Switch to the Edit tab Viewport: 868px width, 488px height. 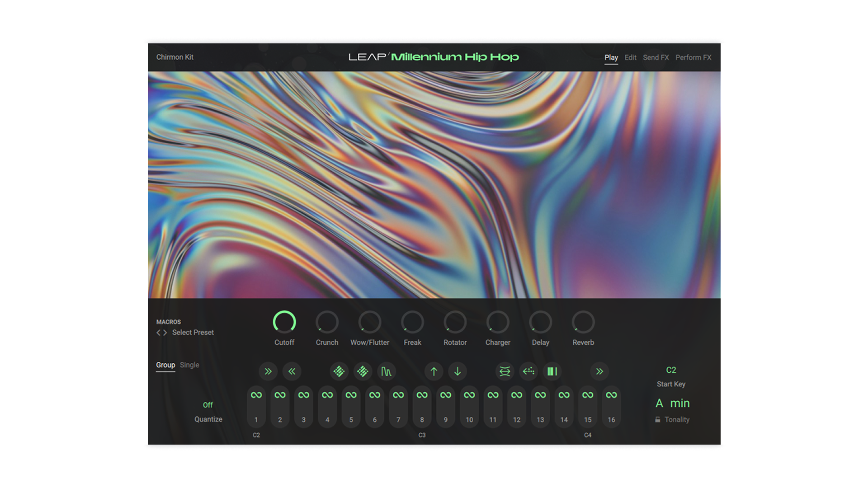point(630,57)
